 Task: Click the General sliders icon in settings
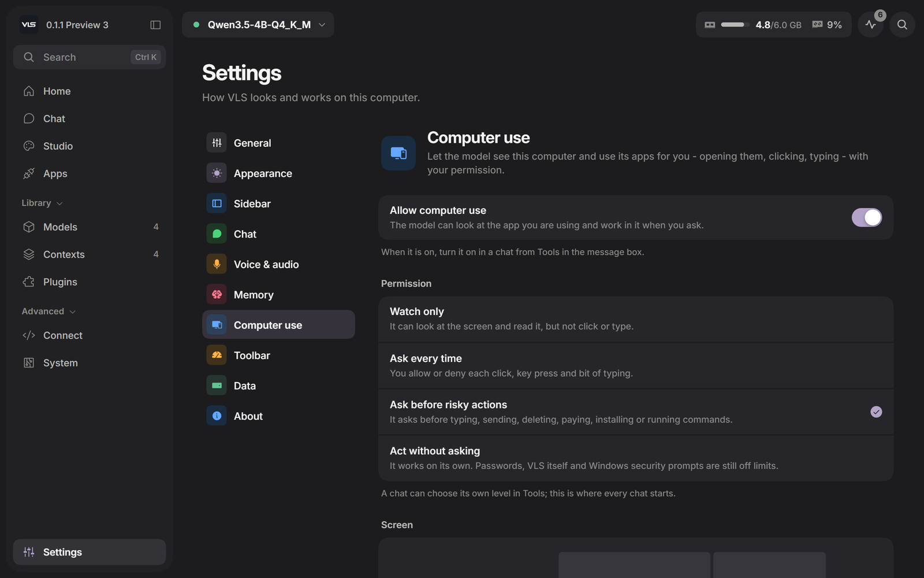tap(217, 143)
